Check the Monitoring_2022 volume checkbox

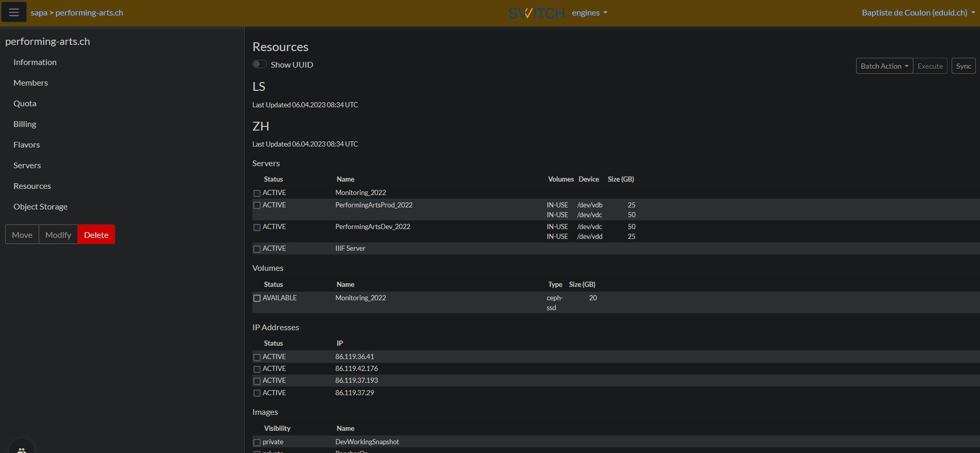coord(257,298)
